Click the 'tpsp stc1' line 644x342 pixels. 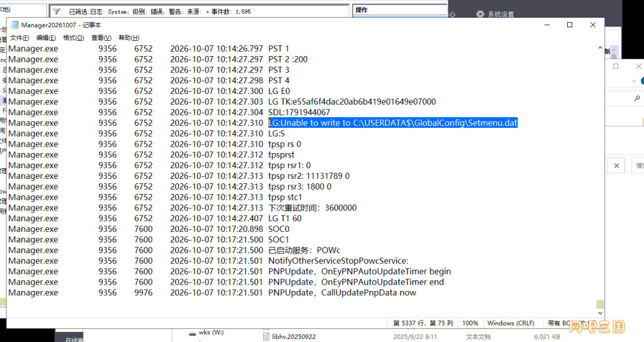tap(285, 197)
